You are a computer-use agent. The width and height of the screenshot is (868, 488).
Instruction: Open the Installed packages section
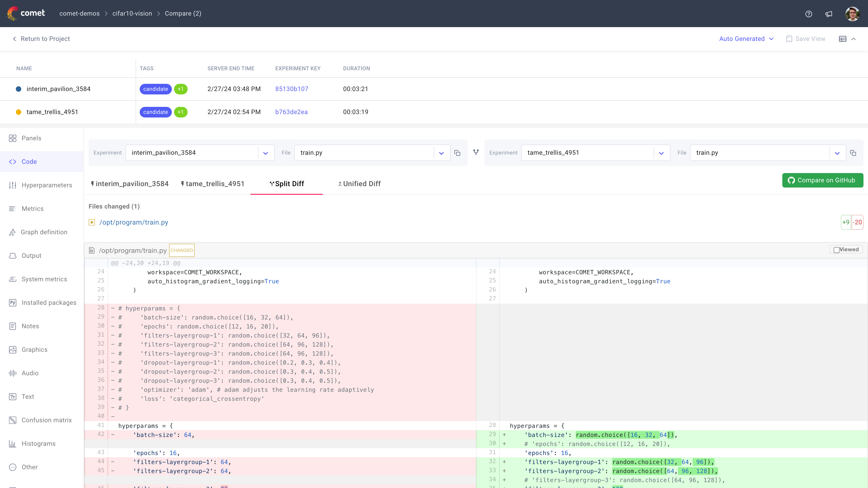coord(49,303)
